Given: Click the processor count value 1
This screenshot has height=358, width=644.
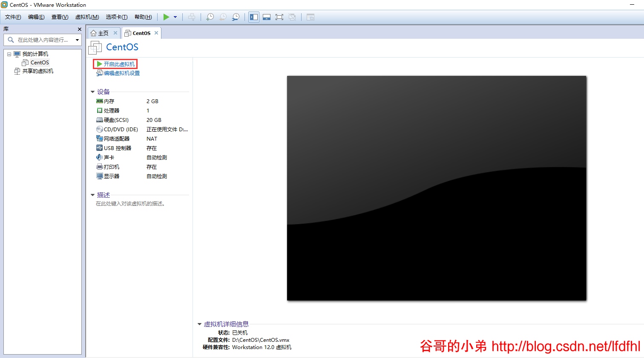Looking at the screenshot, I should click(x=148, y=111).
